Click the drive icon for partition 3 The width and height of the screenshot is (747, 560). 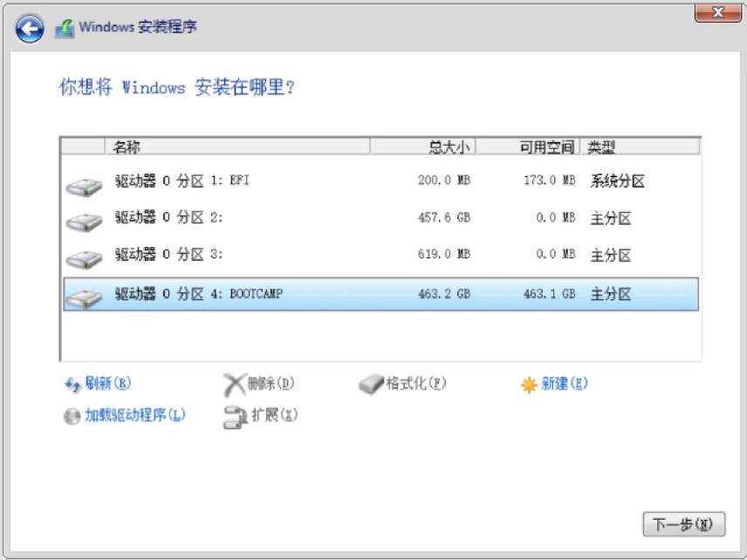coord(84,259)
